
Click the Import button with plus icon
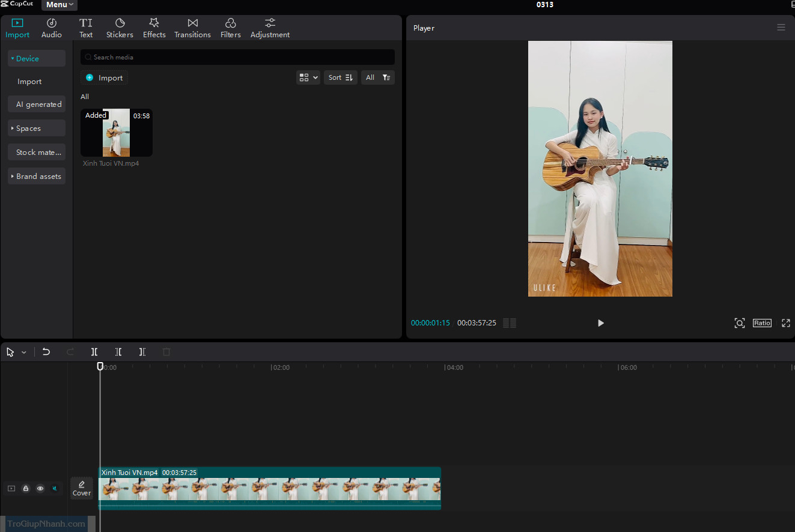(105, 78)
